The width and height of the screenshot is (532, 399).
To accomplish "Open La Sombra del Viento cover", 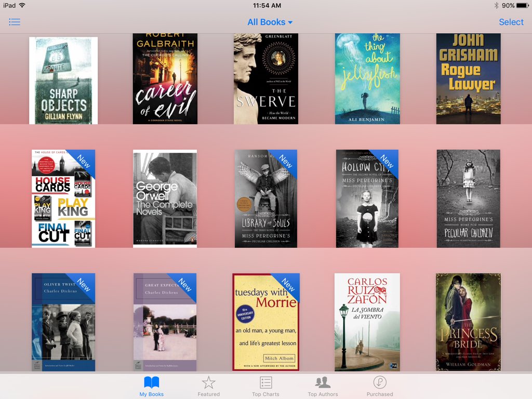I will click(367, 322).
